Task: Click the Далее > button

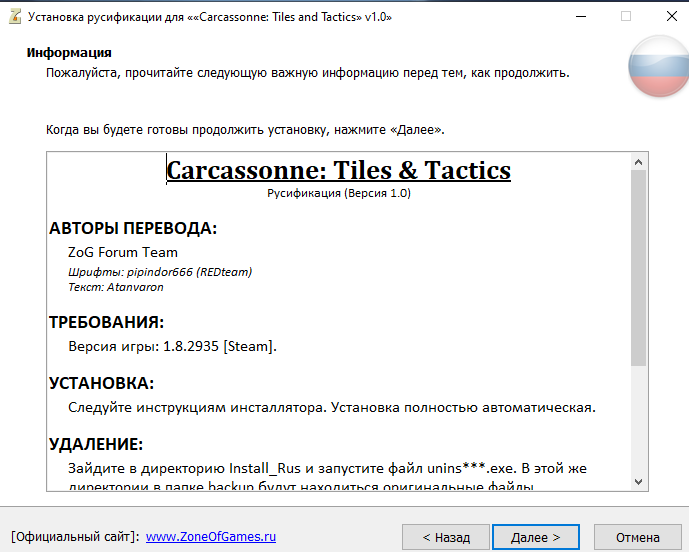Action: point(536,537)
